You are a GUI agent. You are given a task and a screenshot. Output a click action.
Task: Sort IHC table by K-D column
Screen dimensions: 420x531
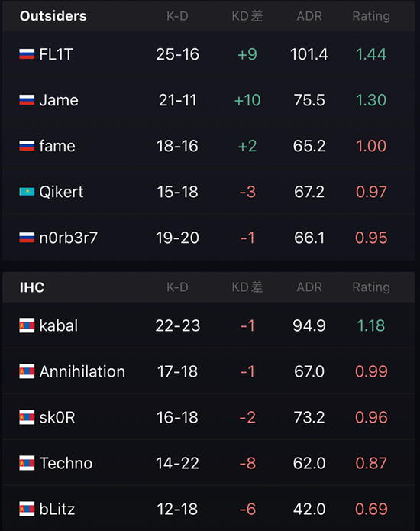click(x=177, y=287)
